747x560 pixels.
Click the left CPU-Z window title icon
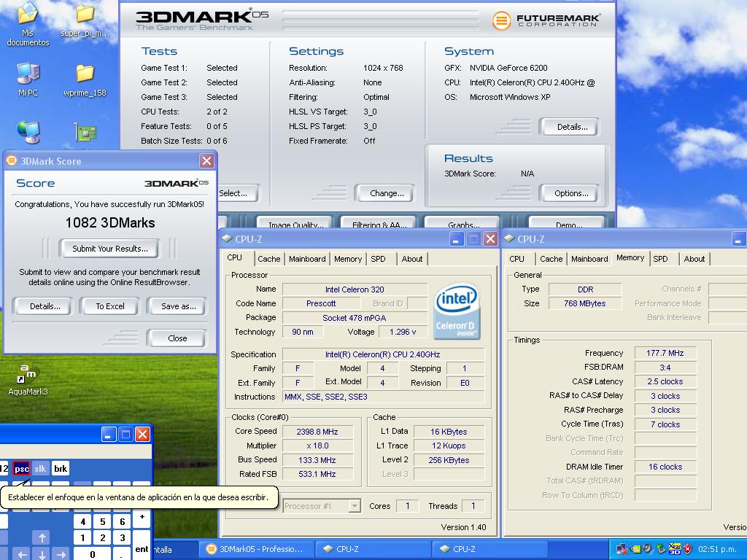(x=227, y=239)
